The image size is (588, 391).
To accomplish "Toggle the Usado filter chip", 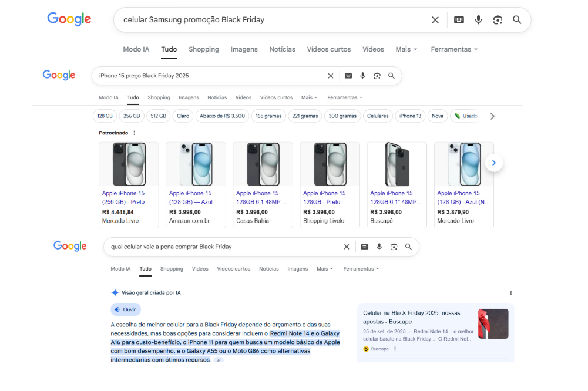I will 465,116.
